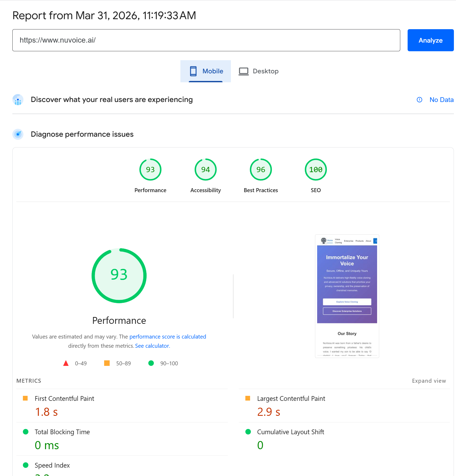Toggle Expand view for metrics

pyautogui.click(x=429, y=381)
